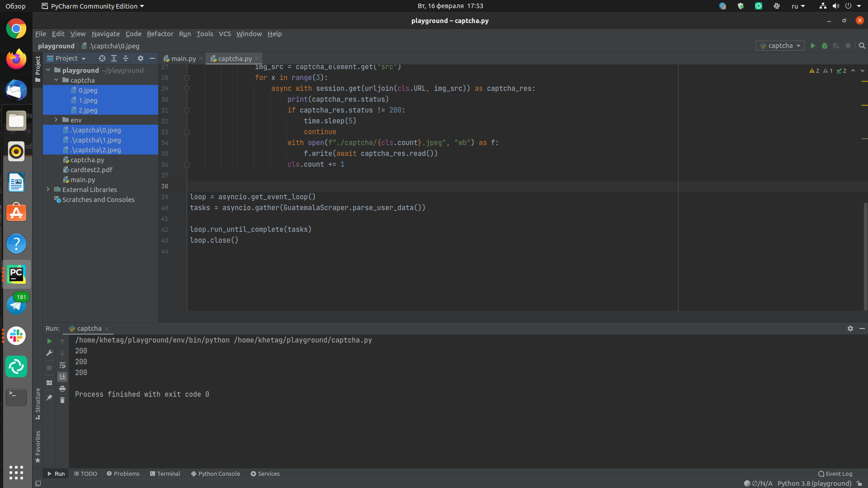Toggle code folding at line 29
868x488 pixels.
click(x=187, y=89)
